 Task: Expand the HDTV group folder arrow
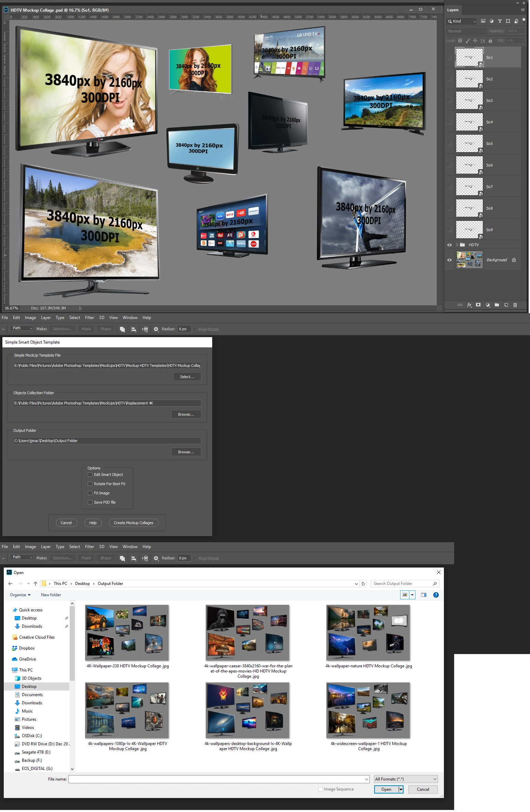(x=457, y=245)
